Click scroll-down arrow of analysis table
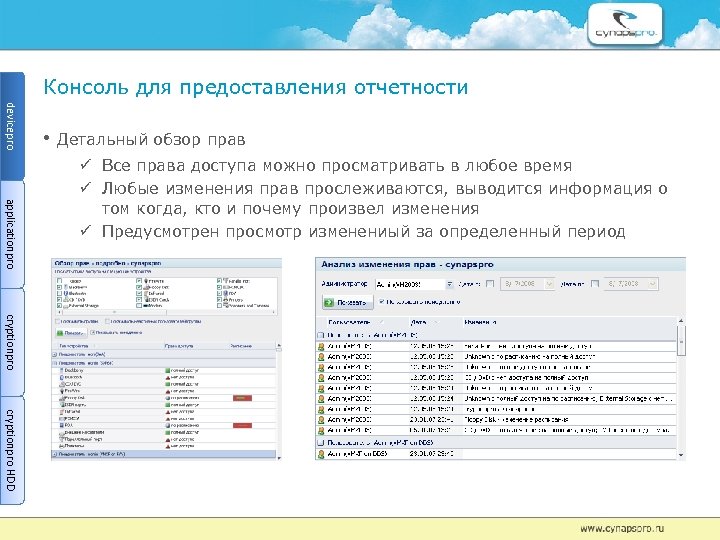Screen dimensions: 720x540 pos(681,455)
